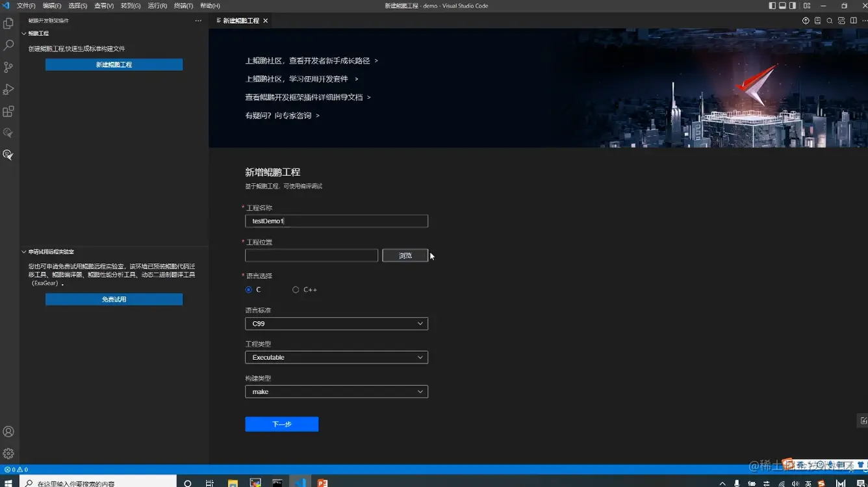868x487 pixels.
Task: Open the 查看(V) menu
Action: pos(104,6)
